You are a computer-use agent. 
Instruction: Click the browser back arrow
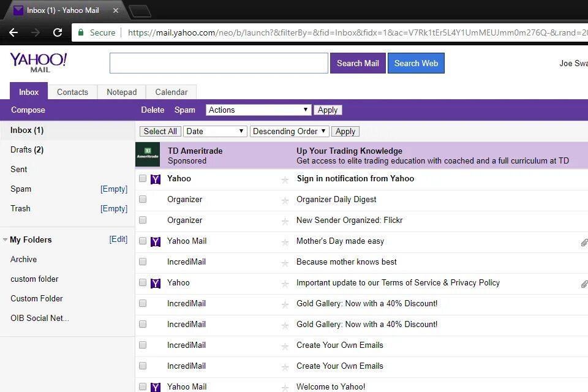point(13,32)
